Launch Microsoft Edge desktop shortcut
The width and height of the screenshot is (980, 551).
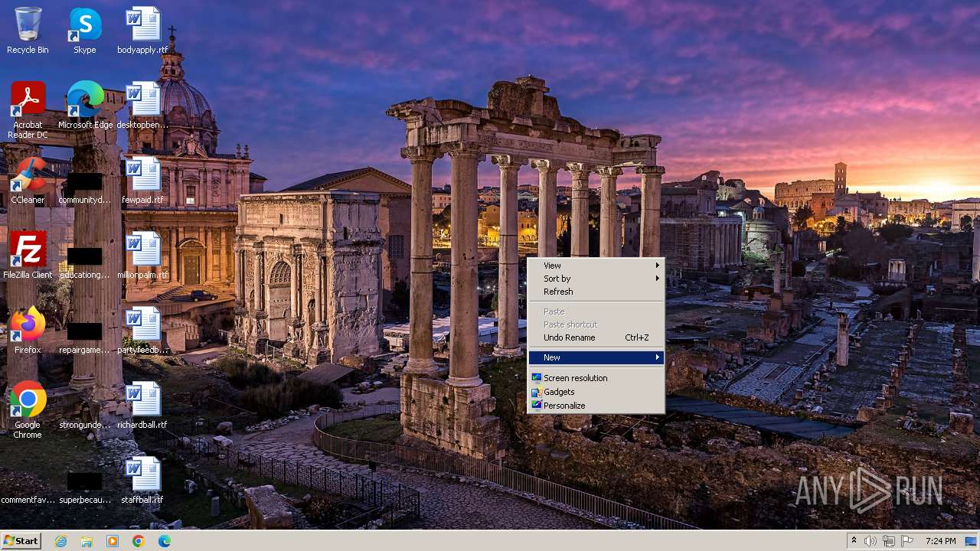[85, 106]
